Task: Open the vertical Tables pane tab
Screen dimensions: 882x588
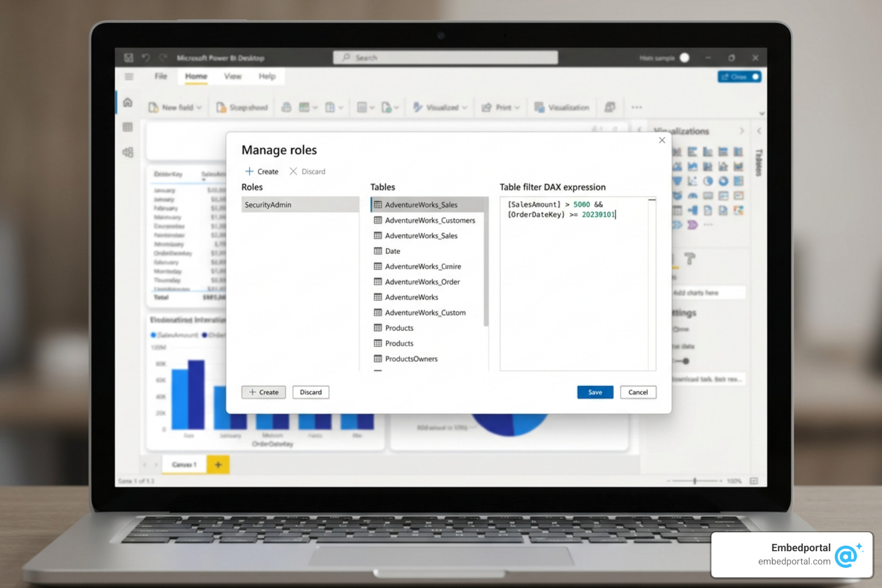Action: [759, 163]
